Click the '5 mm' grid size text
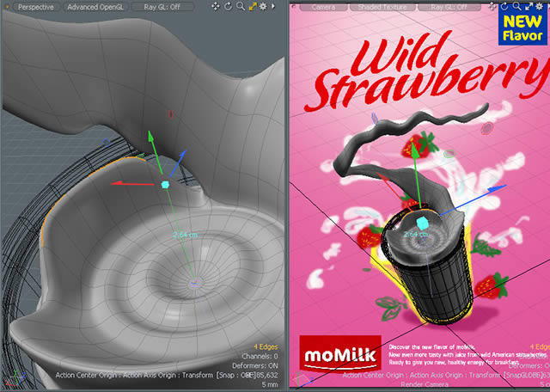The height and width of the screenshot is (392, 550). (x=270, y=384)
